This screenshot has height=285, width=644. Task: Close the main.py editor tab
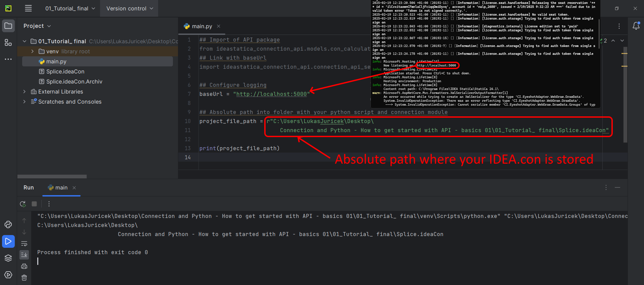219,26
